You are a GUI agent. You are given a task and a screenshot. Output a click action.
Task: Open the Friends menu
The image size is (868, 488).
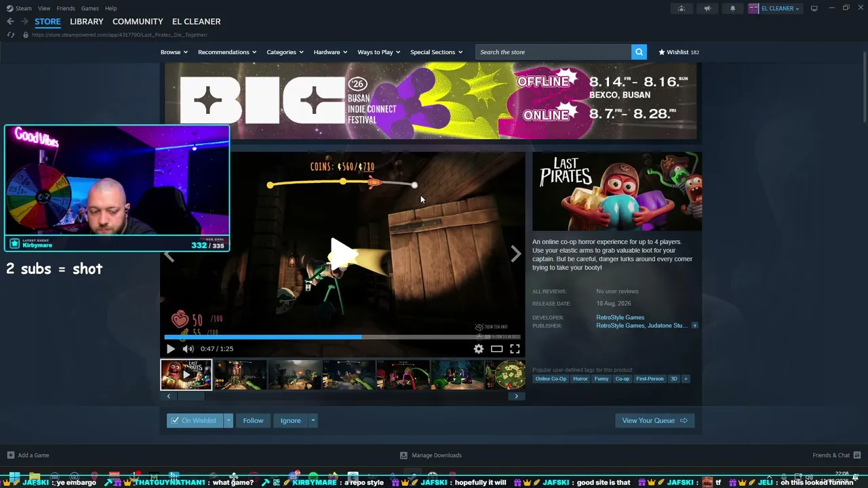click(x=66, y=8)
